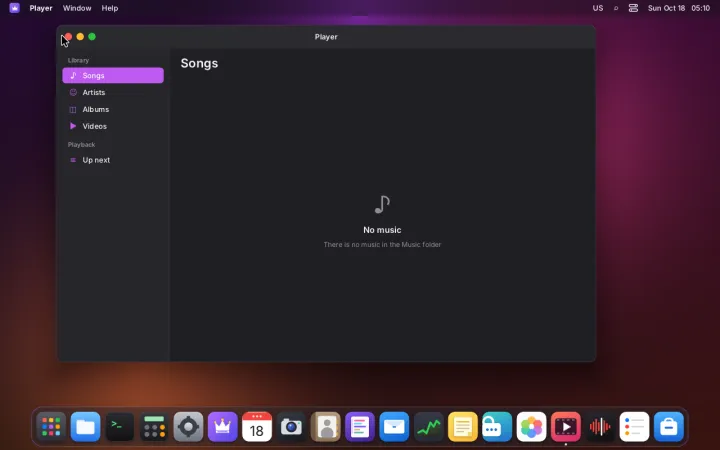Click the Songs page heading
This screenshot has height=450, width=720.
(199, 63)
